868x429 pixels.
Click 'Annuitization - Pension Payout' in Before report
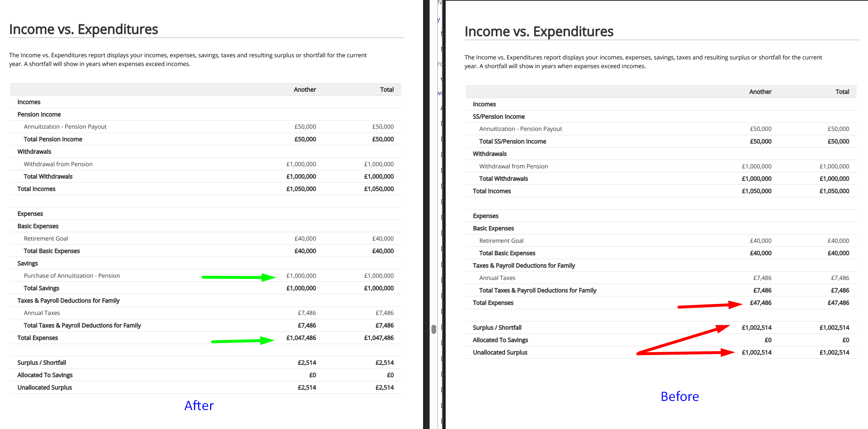click(520, 129)
